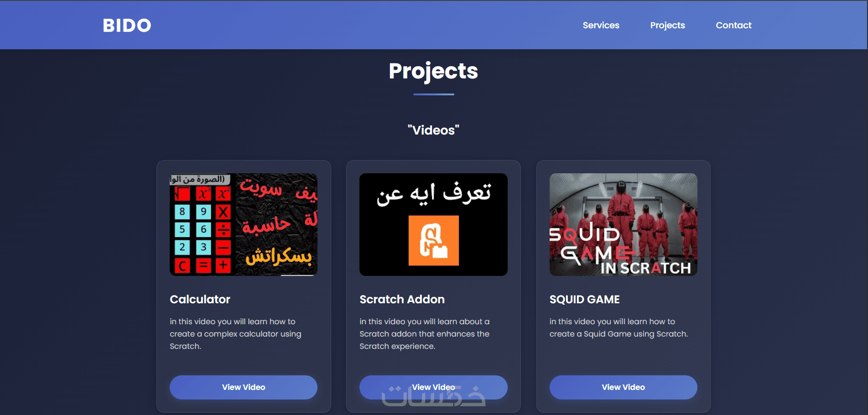Click View Video under Scratch Addon card
The image size is (868, 415).
433,387
